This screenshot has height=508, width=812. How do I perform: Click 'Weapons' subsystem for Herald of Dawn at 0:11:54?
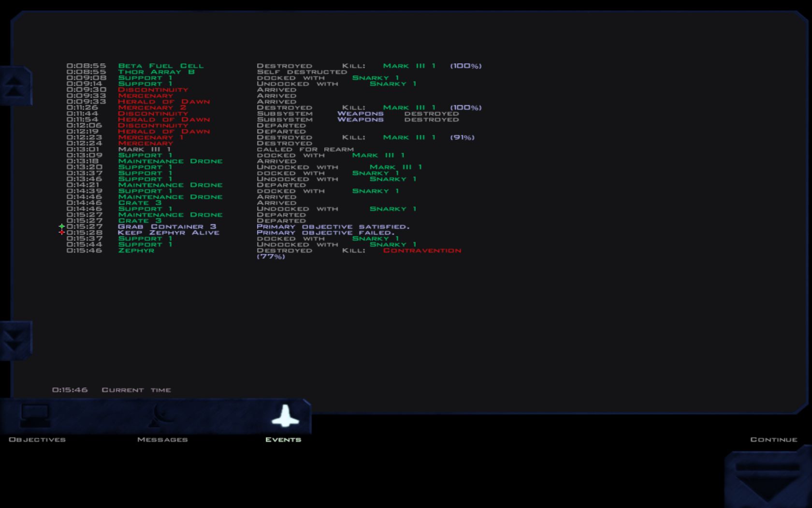tap(361, 120)
